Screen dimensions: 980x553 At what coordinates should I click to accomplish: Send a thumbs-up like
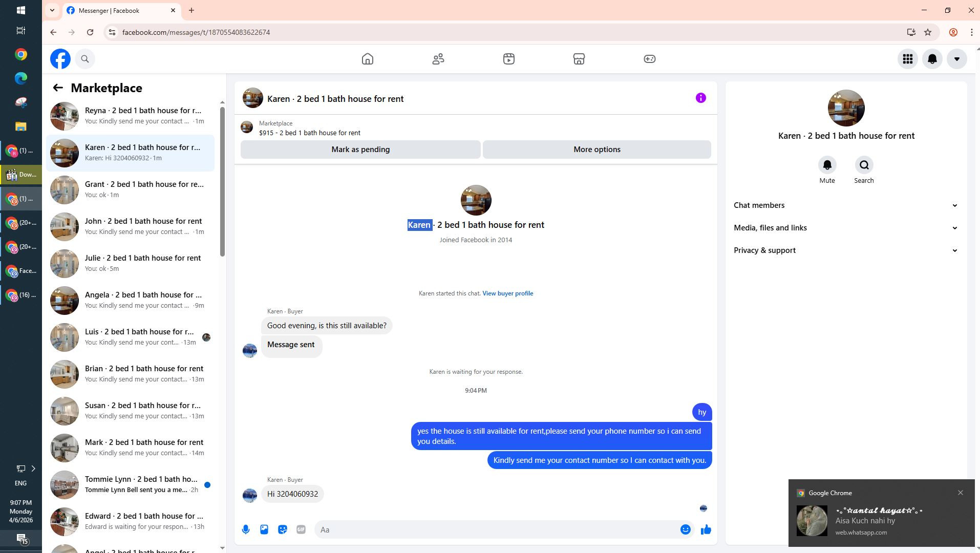pos(706,529)
